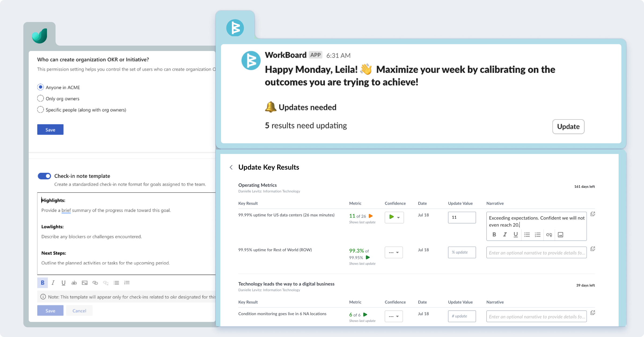Open US data centers narrative popout icon
Viewport: 644px width, 337px height.
pos(593,214)
